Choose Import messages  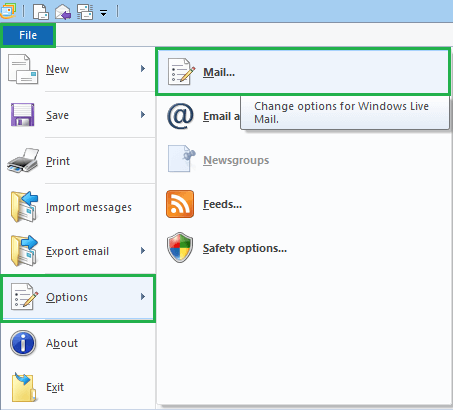(x=78, y=207)
